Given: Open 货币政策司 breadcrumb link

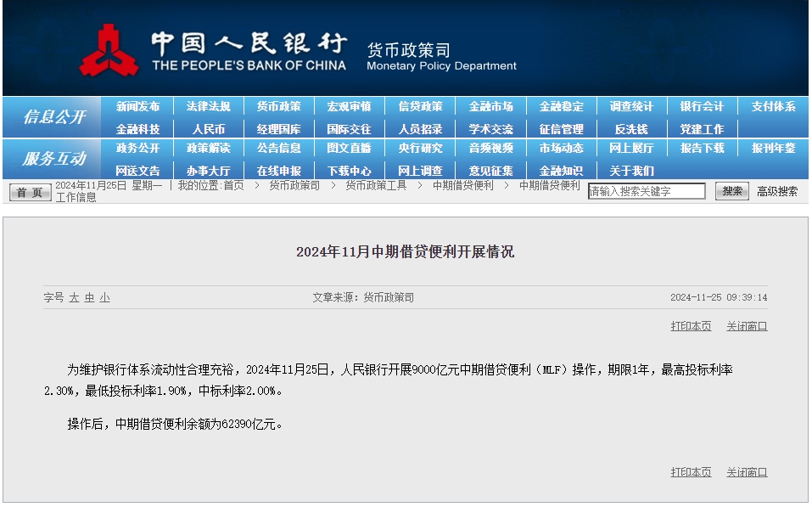Looking at the screenshot, I should click(294, 186).
